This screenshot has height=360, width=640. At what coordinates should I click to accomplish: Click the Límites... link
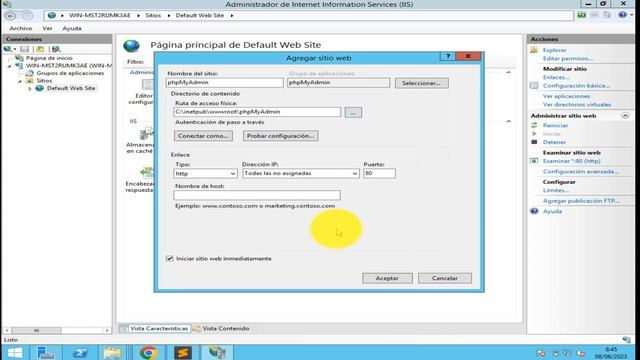(556, 190)
